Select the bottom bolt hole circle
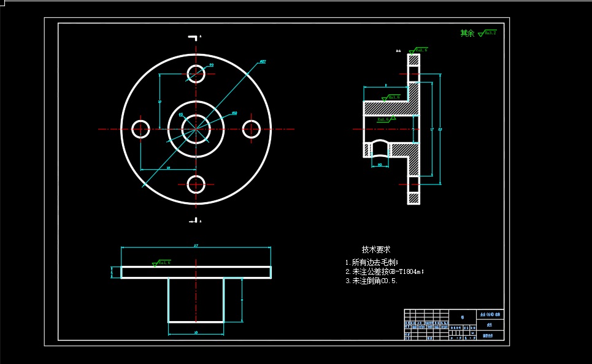The height and width of the screenshot is (364, 592). [x=196, y=184]
